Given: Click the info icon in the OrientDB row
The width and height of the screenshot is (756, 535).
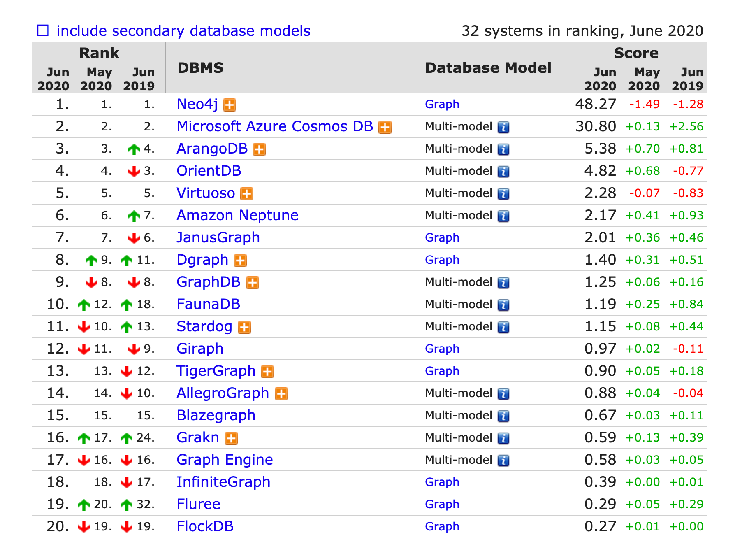Looking at the screenshot, I should pos(503,172).
